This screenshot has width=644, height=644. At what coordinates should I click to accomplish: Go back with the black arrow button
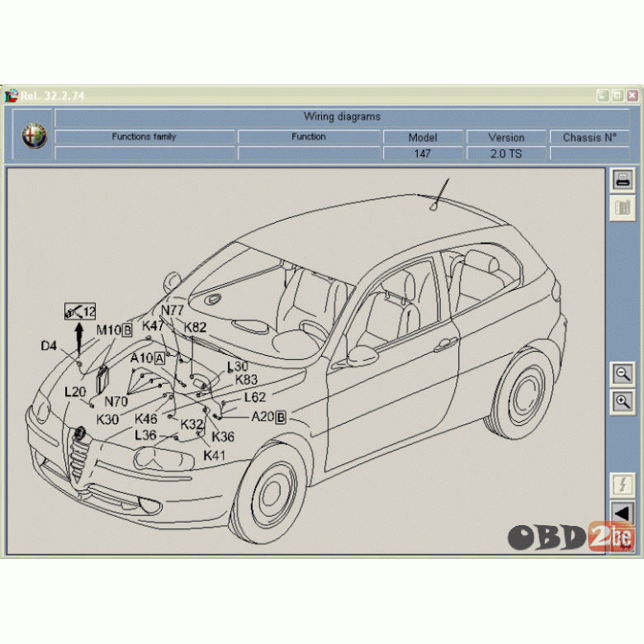[623, 513]
